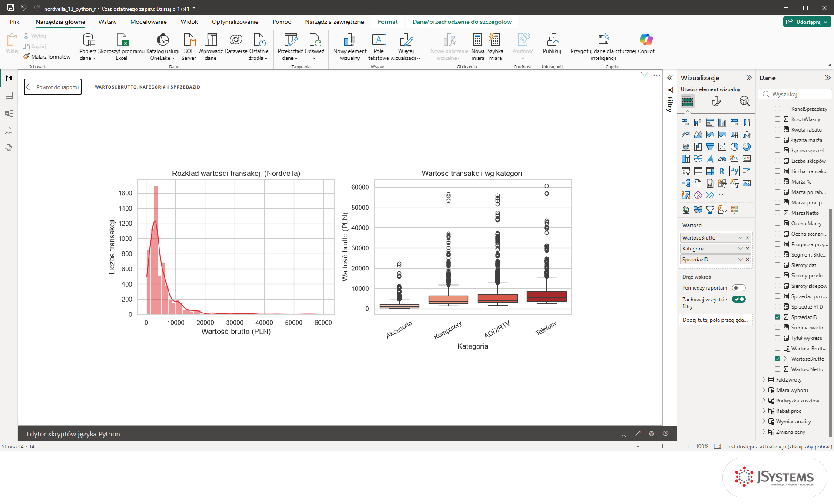This screenshot has height=504, width=834.
Task: Uncheck the WartoscBrutto field checkbox
Action: (x=778, y=359)
